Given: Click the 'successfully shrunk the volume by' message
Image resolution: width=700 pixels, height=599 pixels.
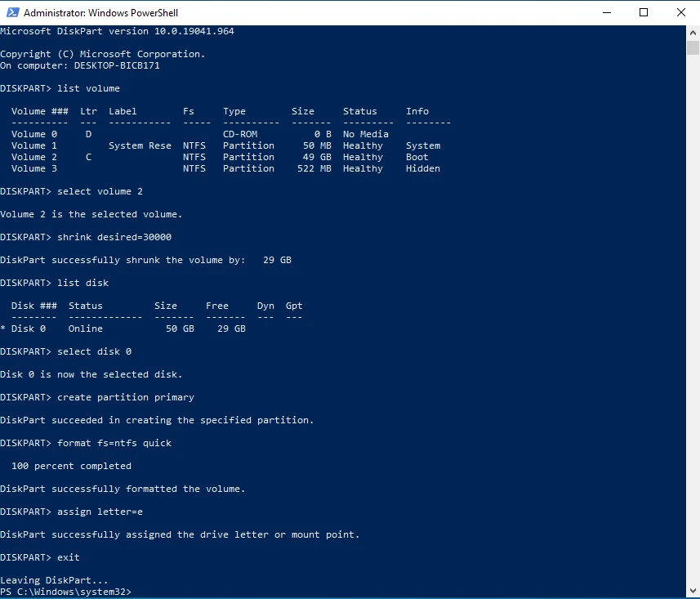Looking at the screenshot, I should [x=148, y=260].
